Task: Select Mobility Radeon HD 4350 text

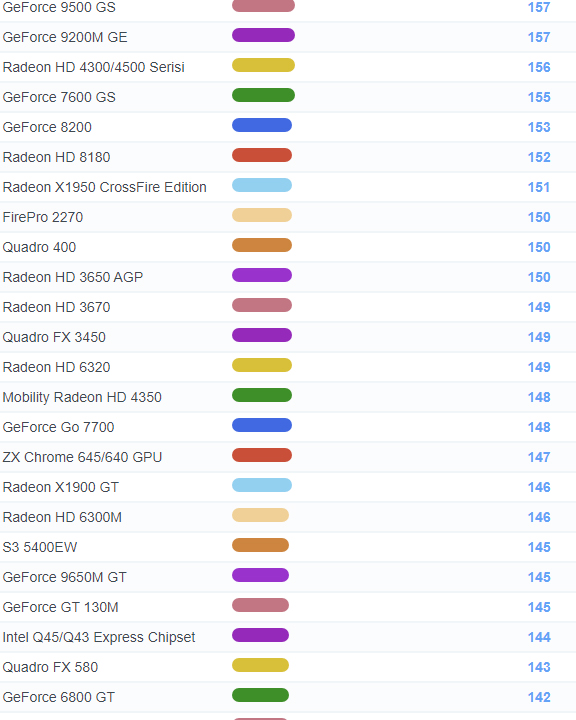Action: 82,397
